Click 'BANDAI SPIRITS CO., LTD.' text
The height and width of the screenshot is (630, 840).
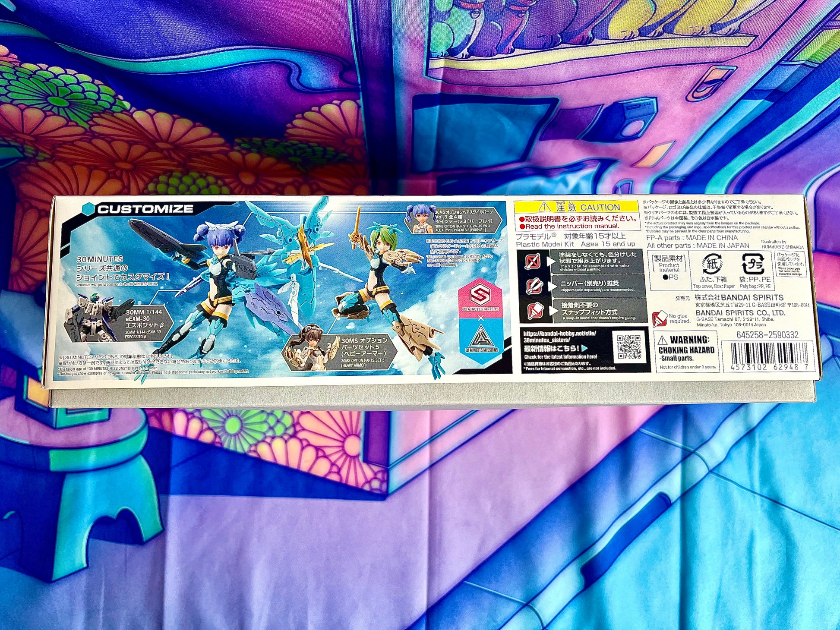[740, 312]
